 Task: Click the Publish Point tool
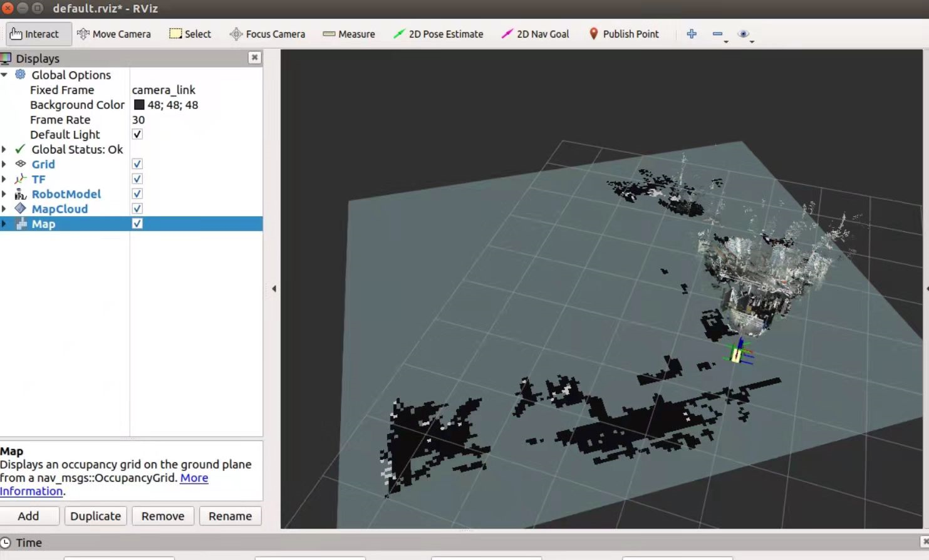pos(624,34)
